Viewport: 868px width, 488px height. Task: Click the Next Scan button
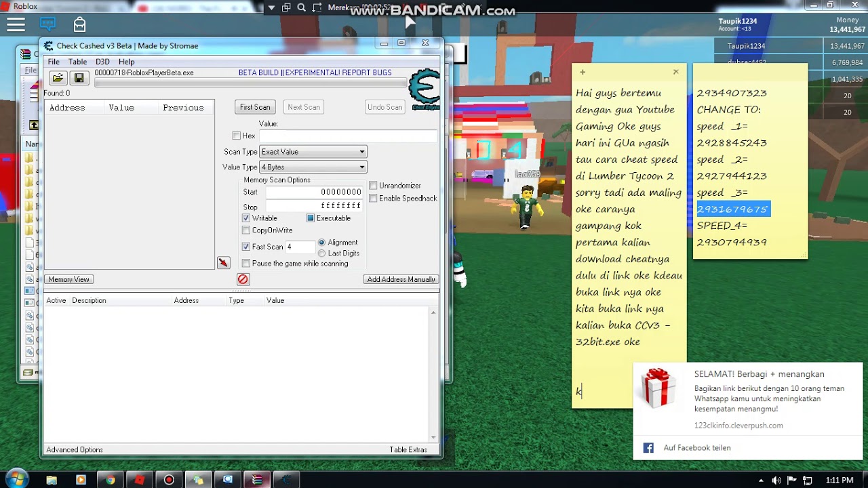304,107
